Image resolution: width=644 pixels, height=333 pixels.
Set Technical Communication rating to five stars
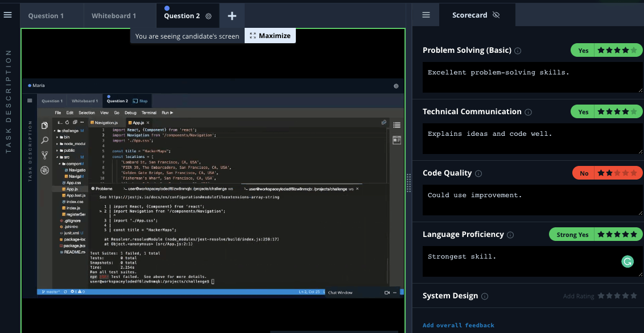tap(634, 111)
